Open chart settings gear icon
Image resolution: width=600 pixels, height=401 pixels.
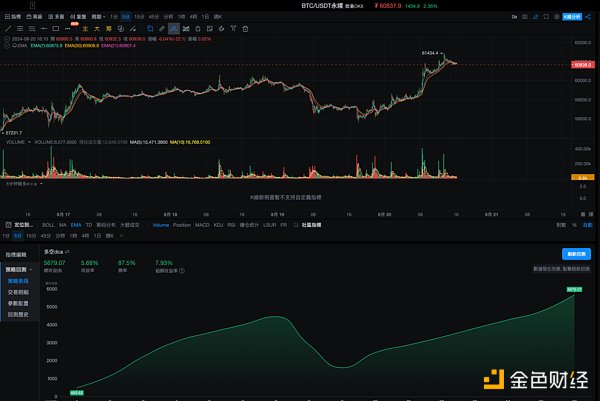point(557,17)
